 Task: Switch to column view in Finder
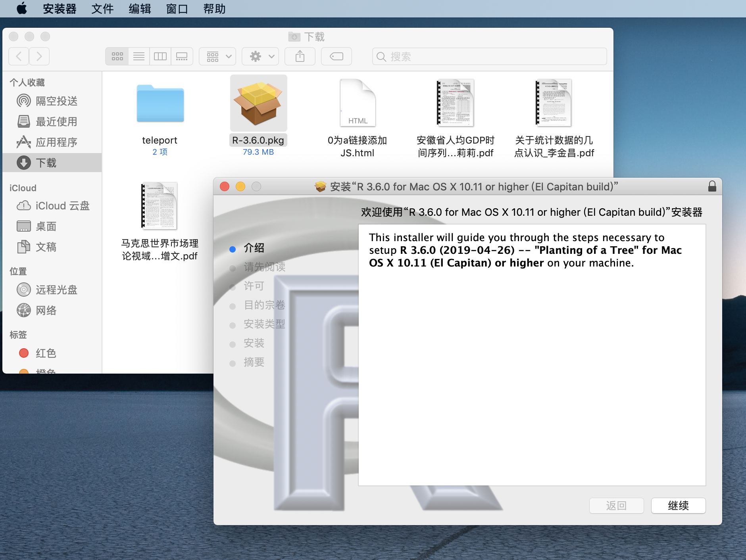tap(160, 56)
